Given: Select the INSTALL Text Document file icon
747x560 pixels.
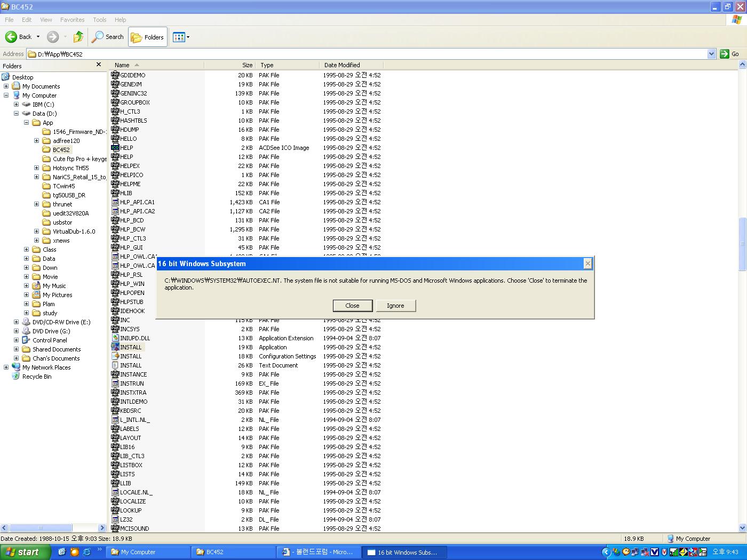Looking at the screenshot, I should point(115,365).
